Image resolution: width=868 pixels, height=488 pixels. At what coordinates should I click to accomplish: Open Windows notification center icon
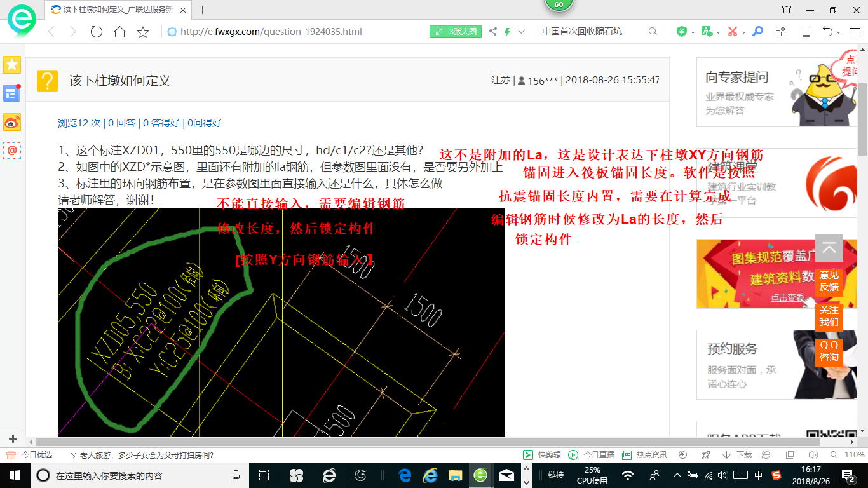(x=848, y=475)
